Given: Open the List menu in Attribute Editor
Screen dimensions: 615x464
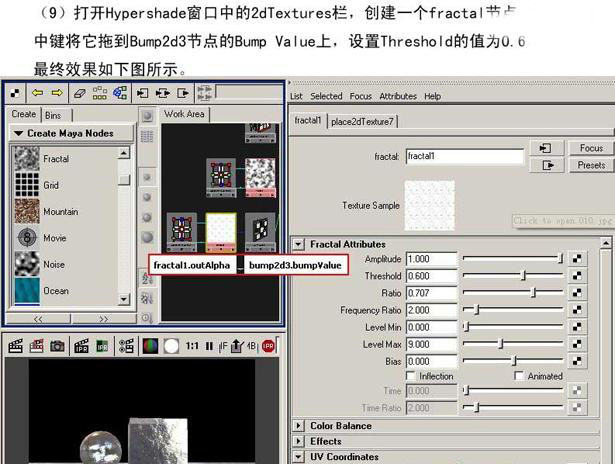Looking at the screenshot, I should coord(296,96).
